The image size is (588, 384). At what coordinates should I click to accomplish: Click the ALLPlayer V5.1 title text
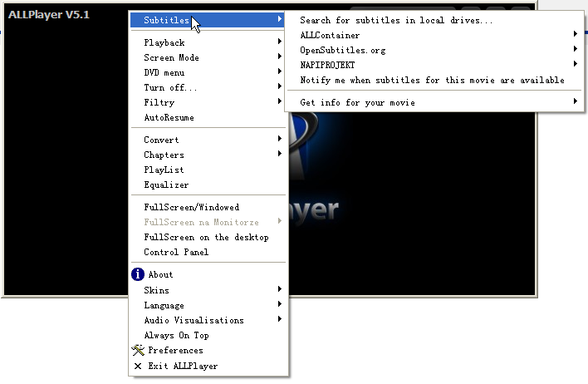click(x=49, y=15)
